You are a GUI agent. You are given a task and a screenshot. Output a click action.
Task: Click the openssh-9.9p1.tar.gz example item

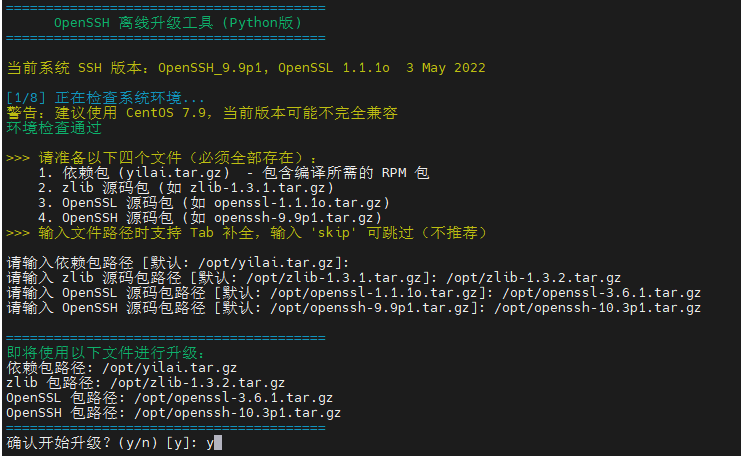(210, 218)
